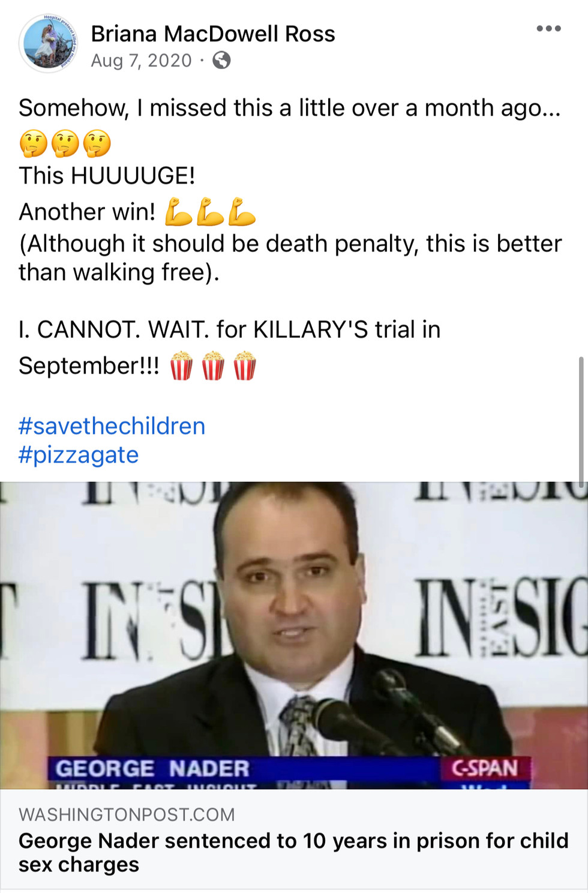588x893 pixels.
Task: Tap the first thinking-face emoji
Action: point(33,144)
